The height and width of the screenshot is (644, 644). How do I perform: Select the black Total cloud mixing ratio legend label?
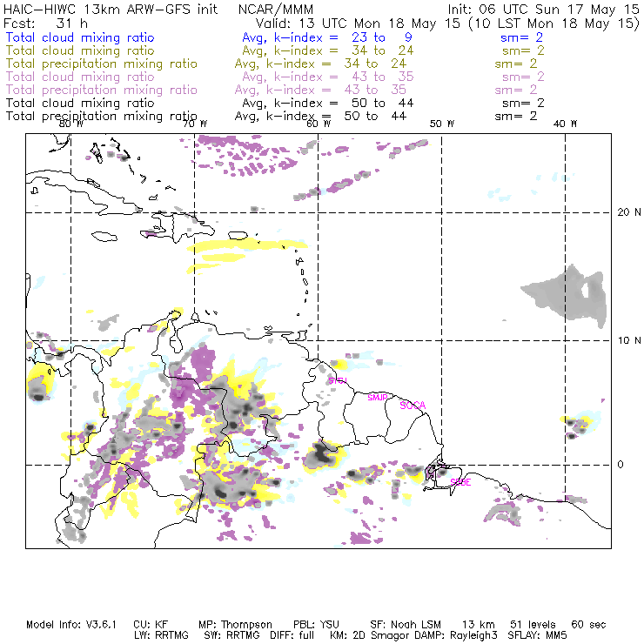pyautogui.click(x=80, y=103)
